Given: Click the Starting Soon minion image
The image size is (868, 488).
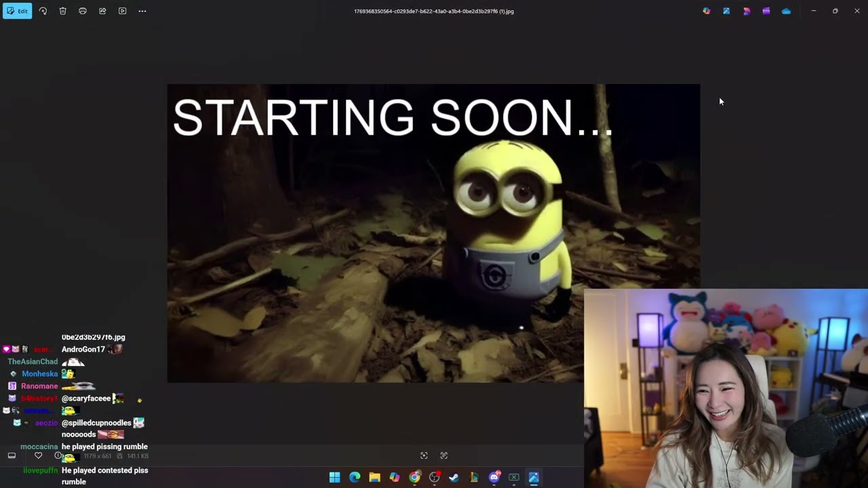Looking at the screenshot, I should [x=433, y=233].
